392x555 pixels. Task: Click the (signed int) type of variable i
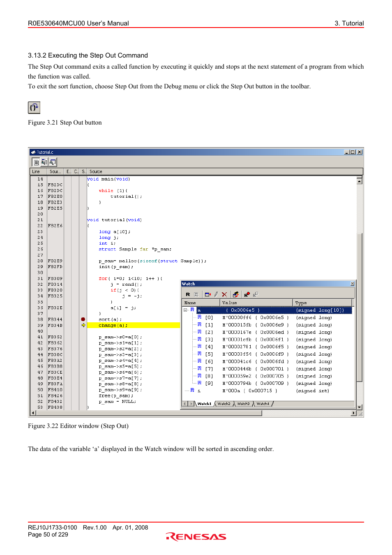(313, 391)
